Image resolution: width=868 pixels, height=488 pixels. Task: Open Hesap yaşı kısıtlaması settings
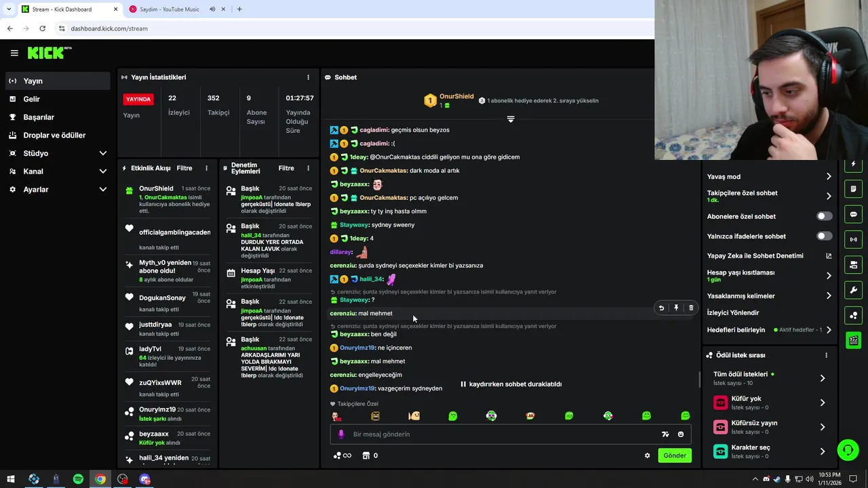click(x=769, y=276)
